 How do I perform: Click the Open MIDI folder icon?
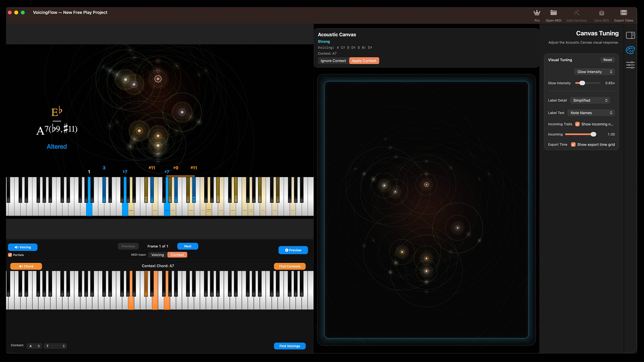(x=553, y=13)
